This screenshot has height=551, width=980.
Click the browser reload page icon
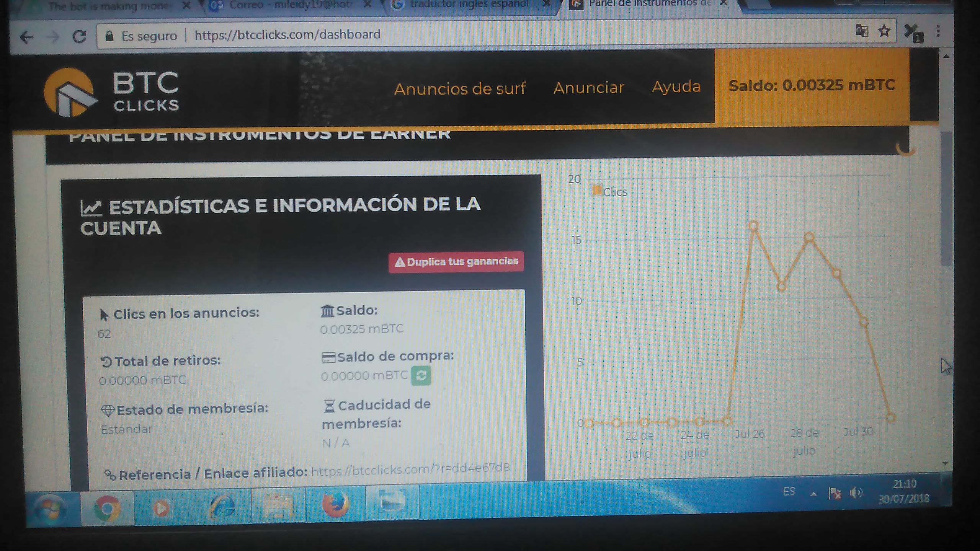click(x=79, y=37)
